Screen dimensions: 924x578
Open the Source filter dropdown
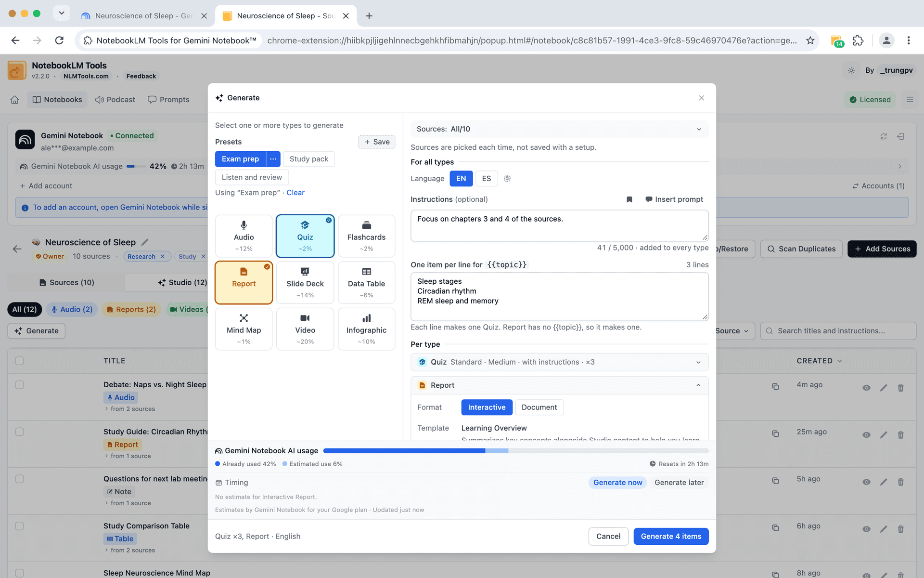pyautogui.click(x=731, y=331)
